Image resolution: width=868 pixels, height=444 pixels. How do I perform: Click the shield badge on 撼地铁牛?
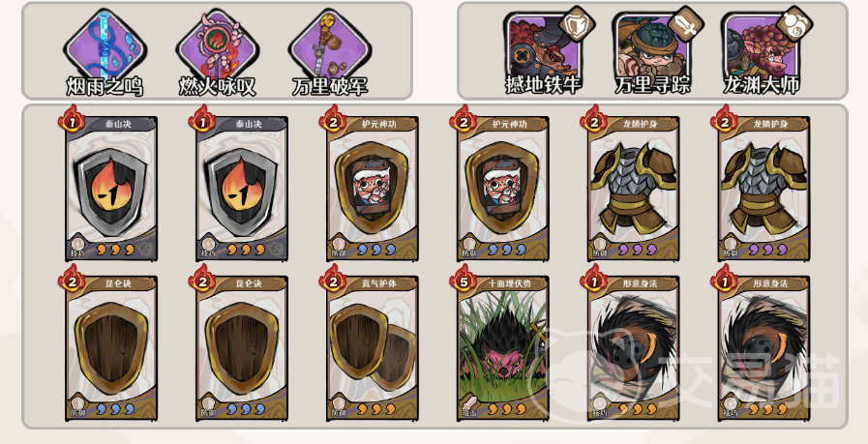point(577,24)
